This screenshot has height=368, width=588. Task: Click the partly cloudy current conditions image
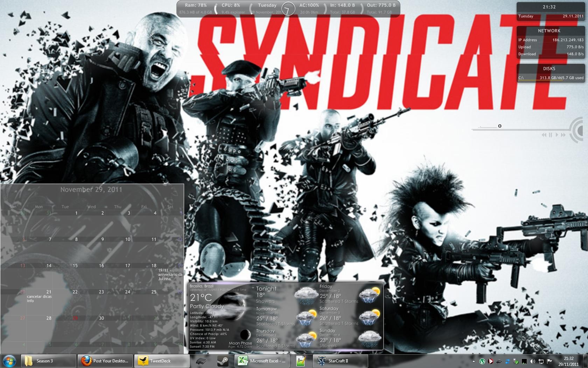coord(231,307)
